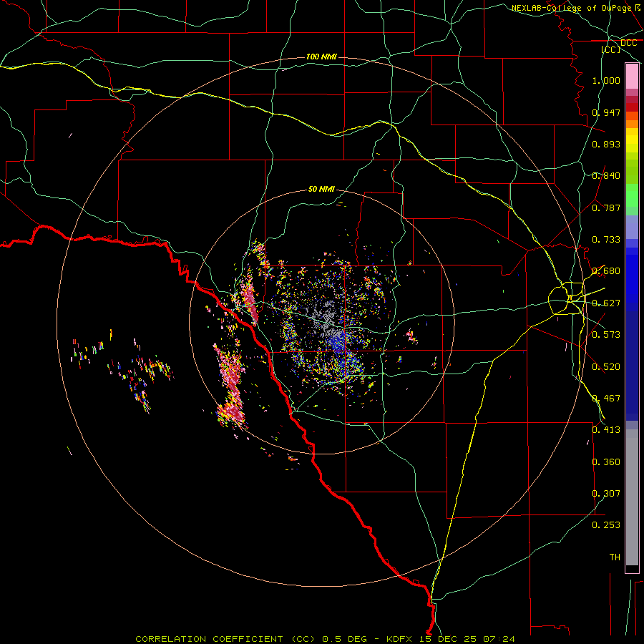
Task: Click the 0.467 scale value
Action: click(x=606, y=399)
